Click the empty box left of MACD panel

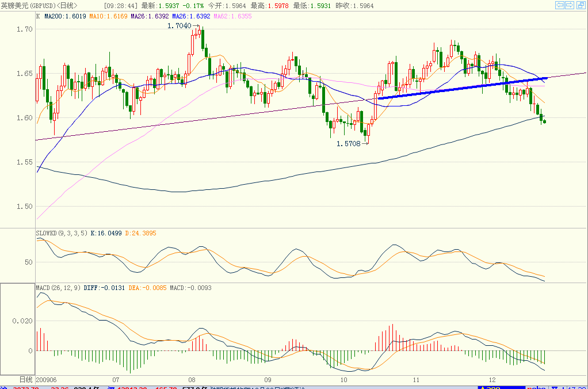[18, 329]
